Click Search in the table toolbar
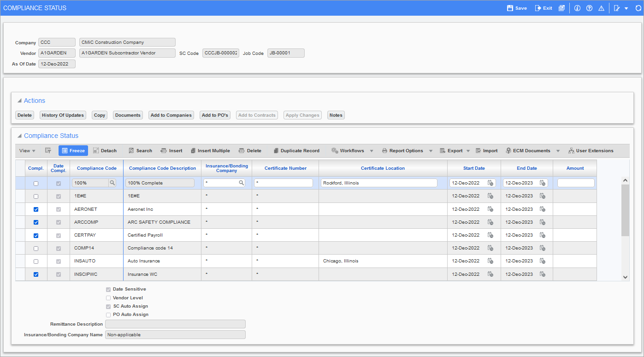This screenshot has width=644, height=357. click(x=140, y=150)
